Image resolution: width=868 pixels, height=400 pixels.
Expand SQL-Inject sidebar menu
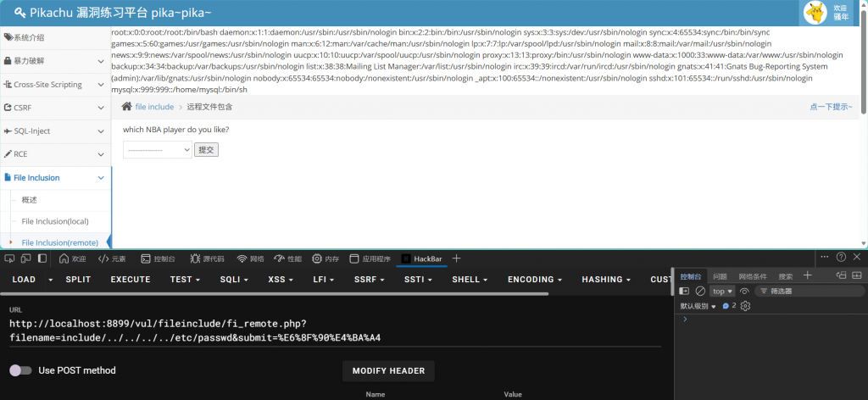point(55,131)
